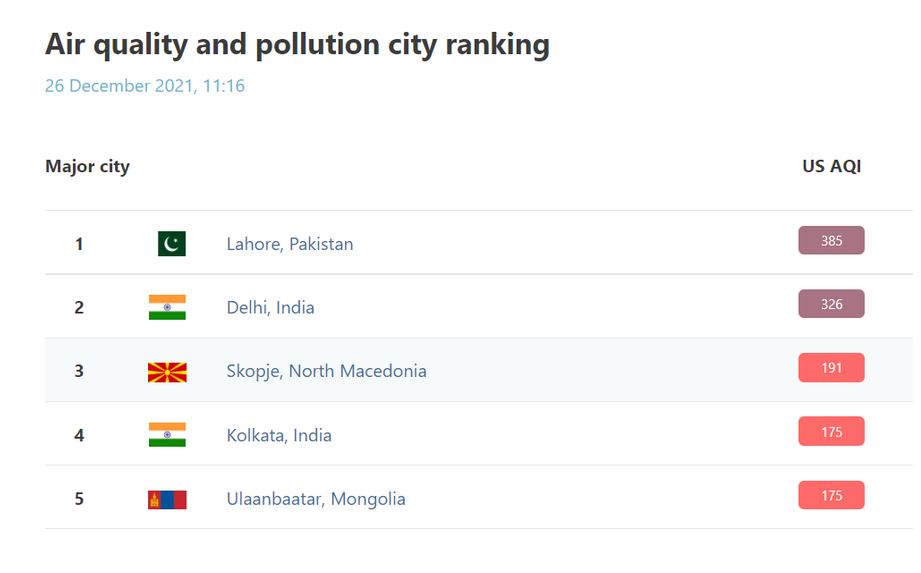Screen dimensions: 921x573
Task: Open the Delhi, India city link
Action: (x=270, y=307)
